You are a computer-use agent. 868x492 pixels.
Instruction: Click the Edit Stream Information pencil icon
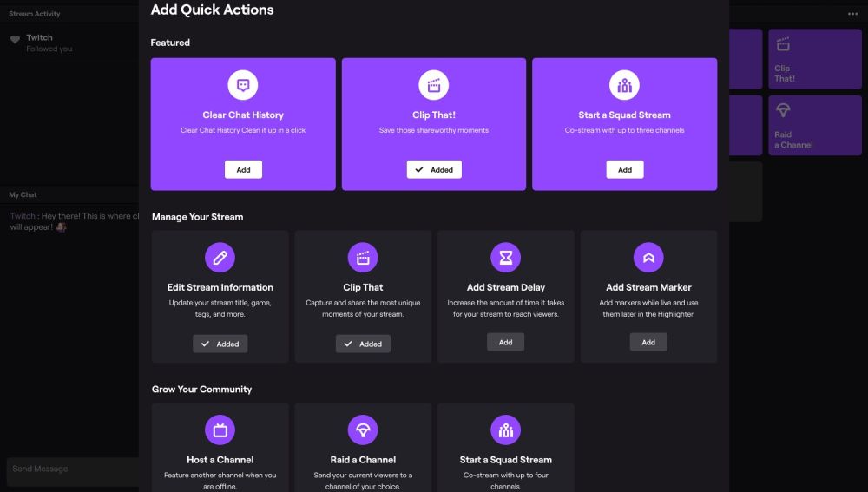point(220,258)
